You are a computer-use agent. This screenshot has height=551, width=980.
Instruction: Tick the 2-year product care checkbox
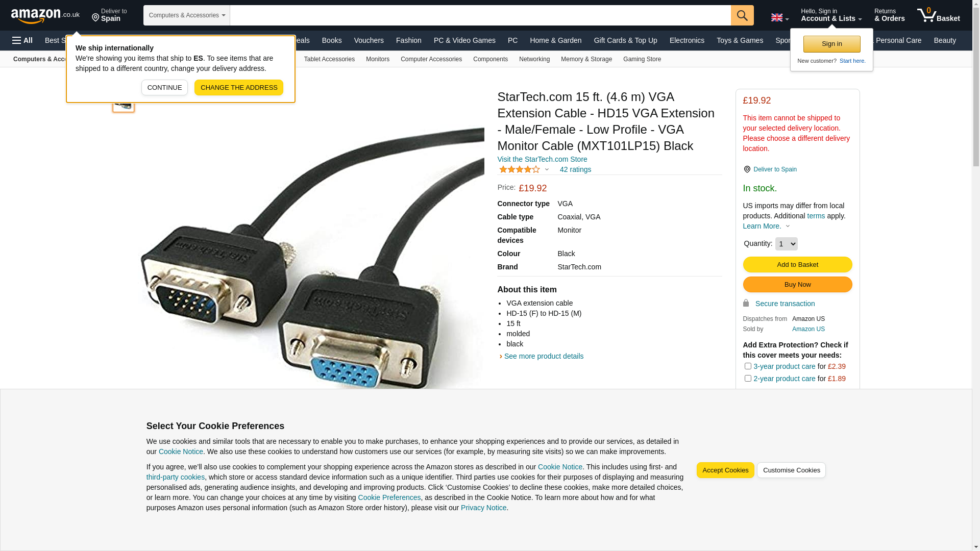pos(748,378)
